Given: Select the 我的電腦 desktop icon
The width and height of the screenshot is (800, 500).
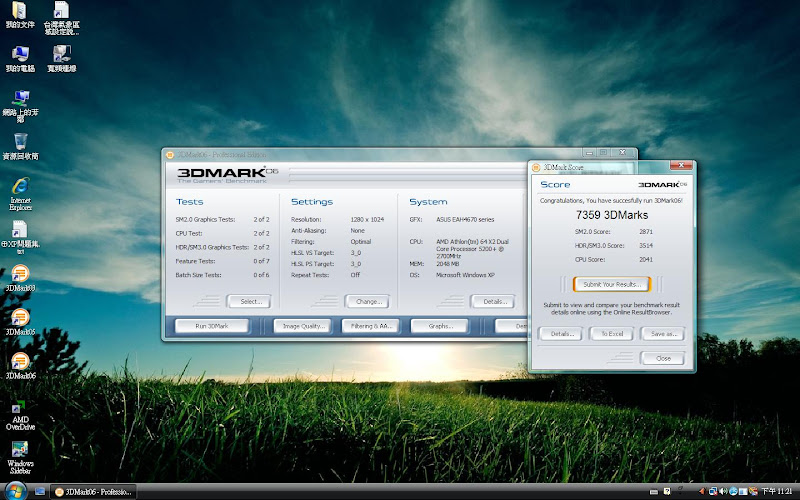Looking at the screenshot, I should click(x=20, y=59).
